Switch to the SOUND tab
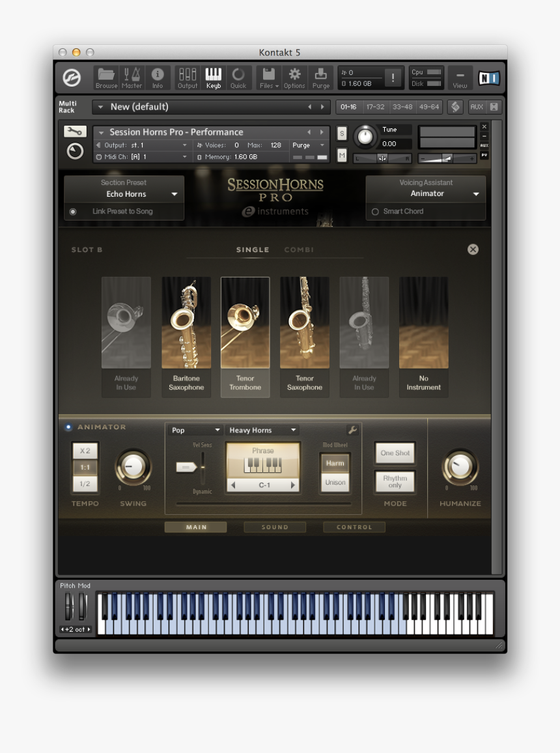The height and width of the screenshot is (753, 560). pyautogui.click(x=275, y=527)
